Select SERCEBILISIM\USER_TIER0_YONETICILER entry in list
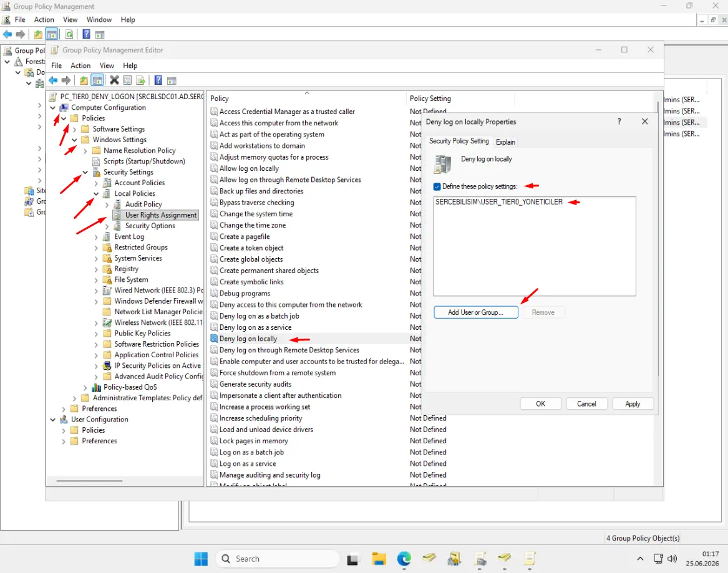 coord(499,202)
